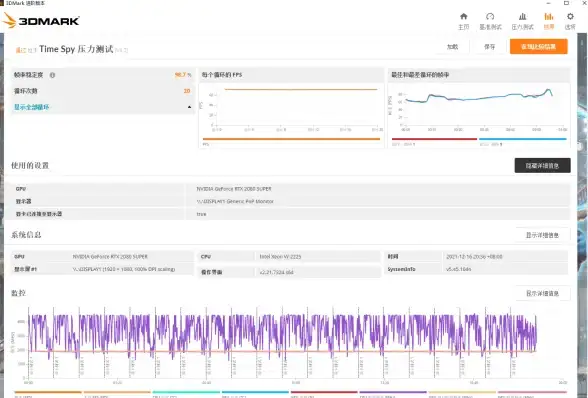Click the Save (保存) button
Viewport: 588px width, 398px height.
(489, 47)
